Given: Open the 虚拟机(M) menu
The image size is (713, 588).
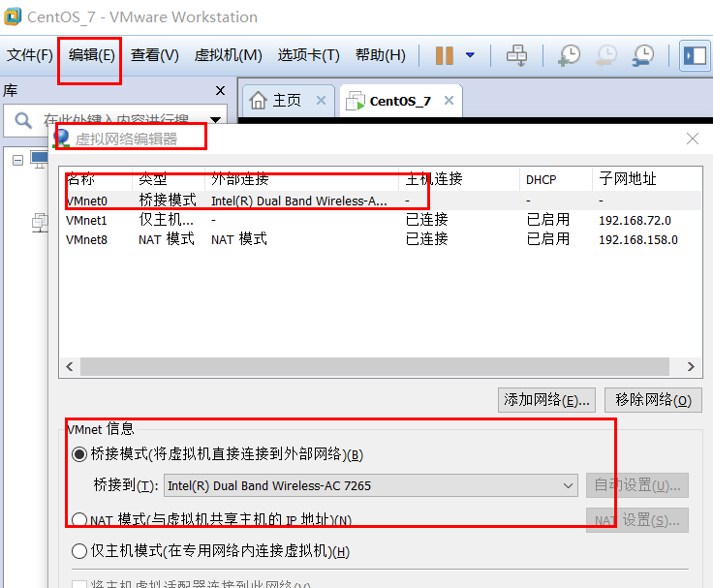Looking at the screenshot, I should click(x=228, y=55).
